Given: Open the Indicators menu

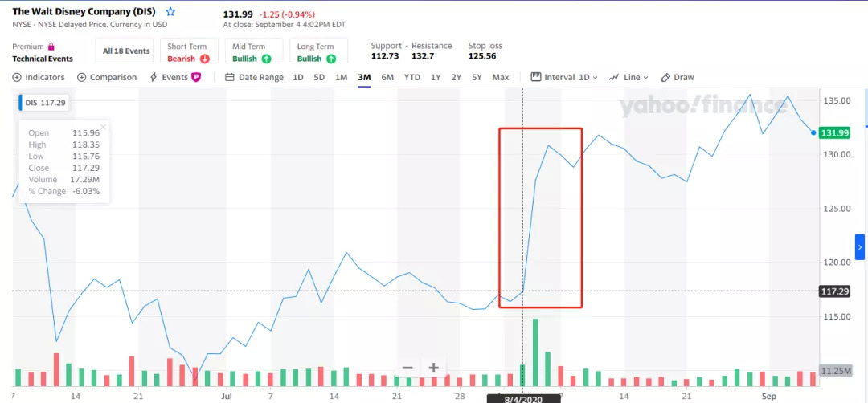Looking at the screenshot, I should (39, 78).
